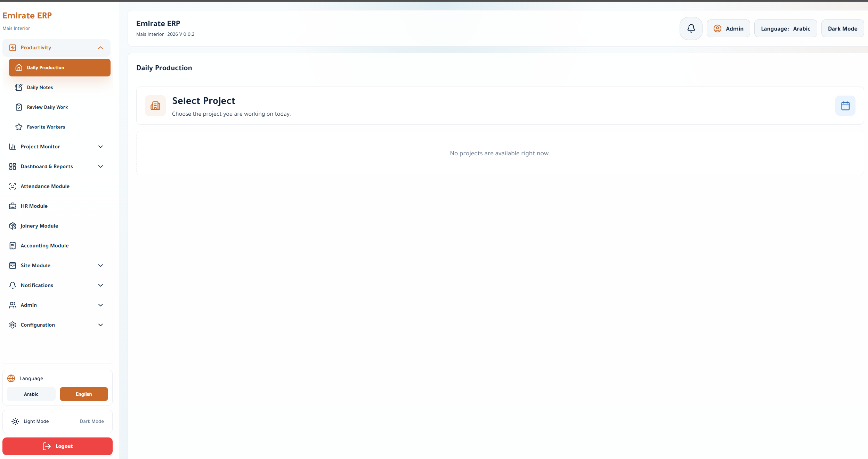
Task: Open Attendance Module label in sidebar
Action: click(45, 186)
